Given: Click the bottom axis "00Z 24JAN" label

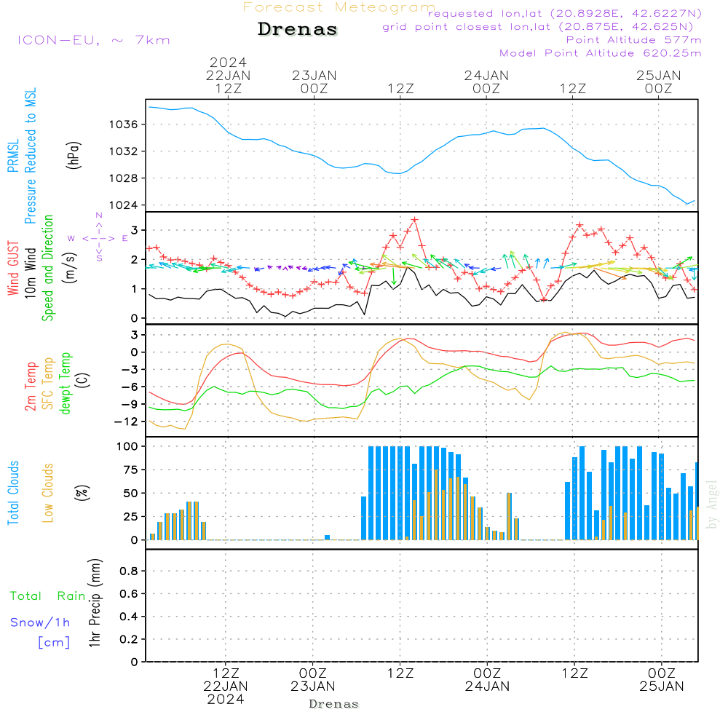Looking at the screenshot, I should coord(487,680).
